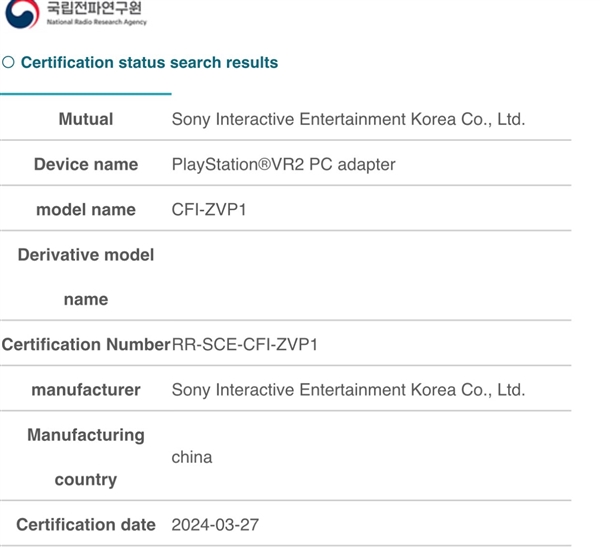This screenshot has width=600, height=548.
Task: Click the 'Device name' row label
Action: (x=86, y=164)
